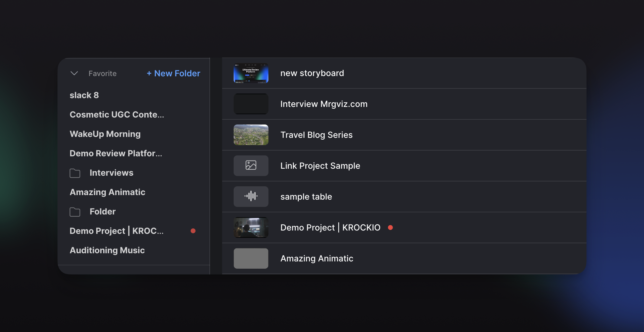Collapse the Favorite section chevron
This screenshot has width=644, height=332.
point(74,73)
